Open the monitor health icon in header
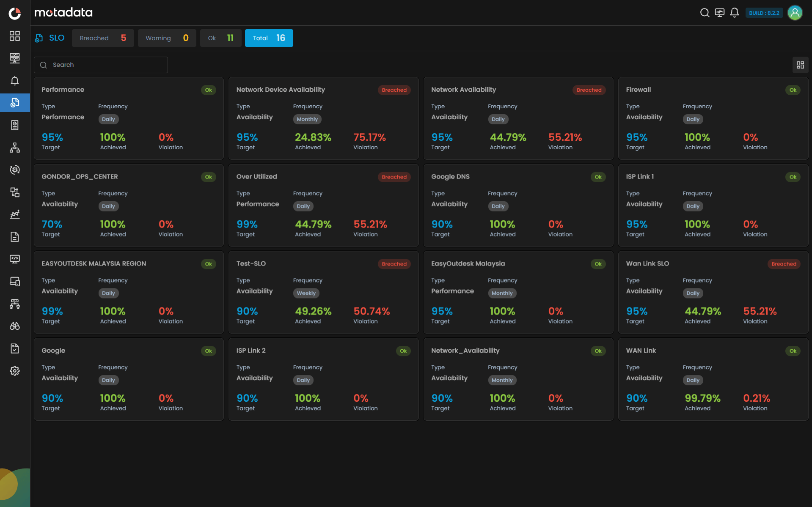This screenshot has width=812, height=507. coord(719,13)
